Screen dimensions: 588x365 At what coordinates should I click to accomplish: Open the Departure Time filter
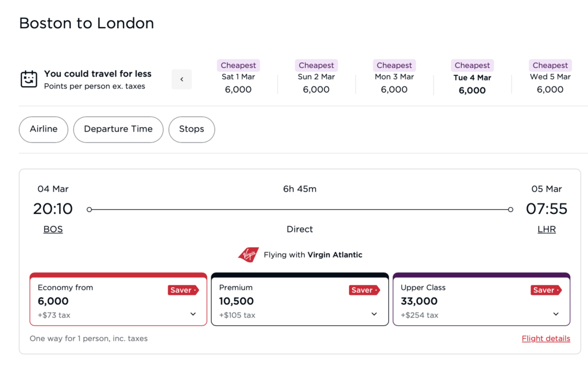click(x=118, y=129)
